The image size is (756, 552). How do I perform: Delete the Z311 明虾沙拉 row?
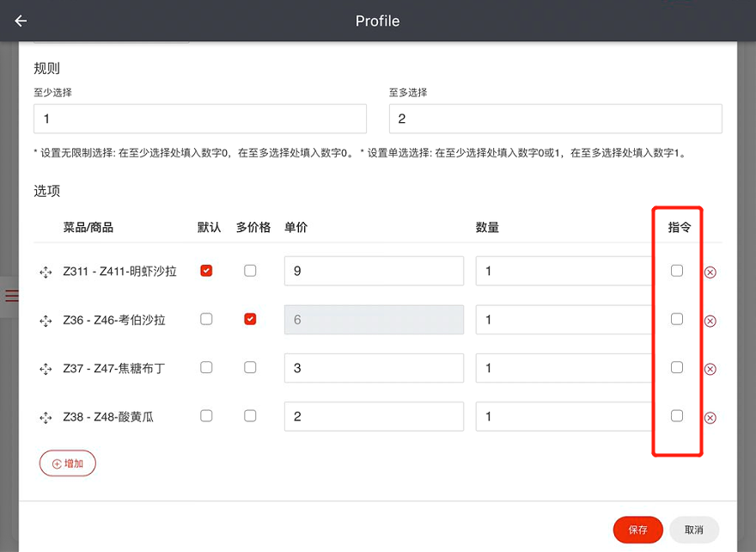[x=710, y=273]
